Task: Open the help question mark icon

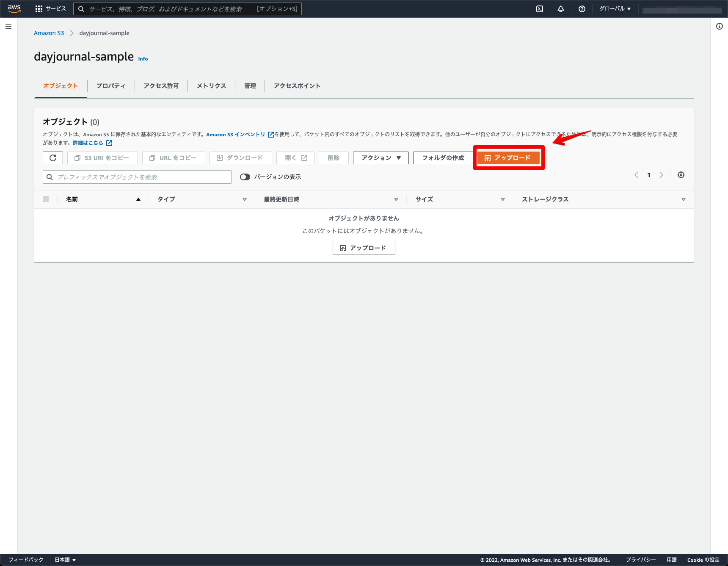Action: click(582, 9)
